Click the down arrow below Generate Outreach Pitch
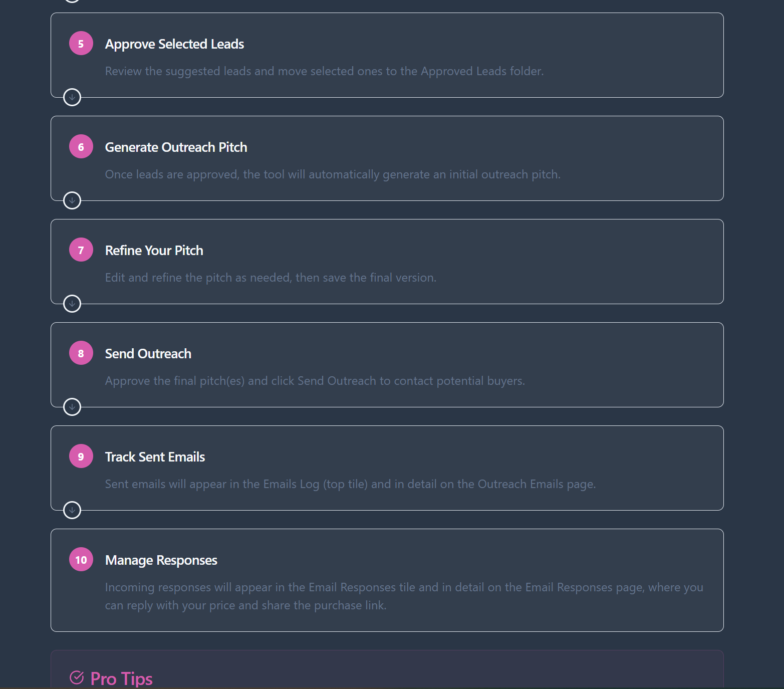This screenshot has height=689, width=784. pyautogui.click(x=72, y=200)
